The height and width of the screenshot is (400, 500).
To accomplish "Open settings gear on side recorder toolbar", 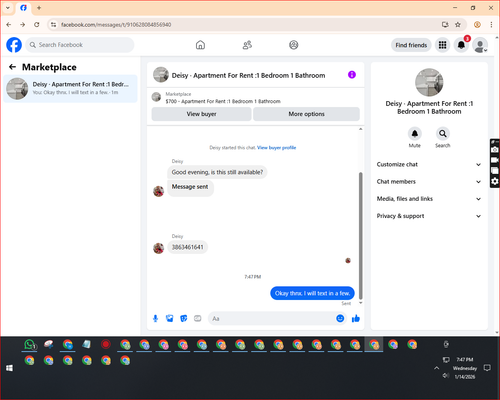I will (495, 181).
